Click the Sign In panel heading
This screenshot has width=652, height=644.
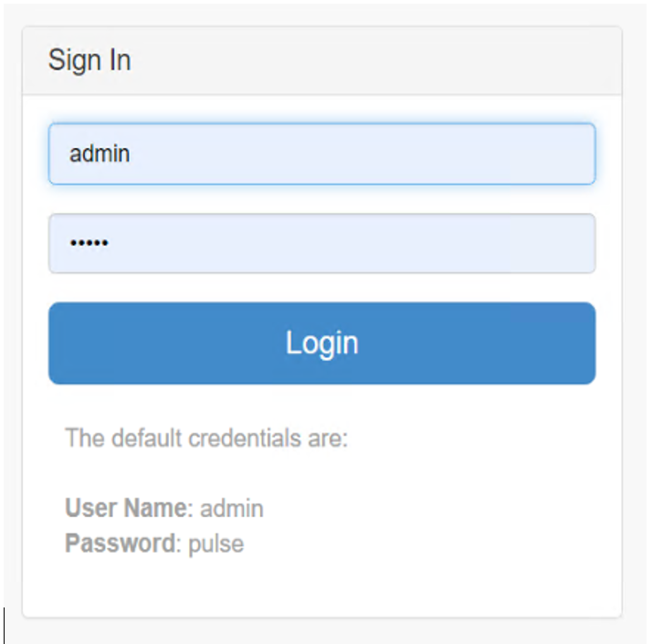coord(89,60)
